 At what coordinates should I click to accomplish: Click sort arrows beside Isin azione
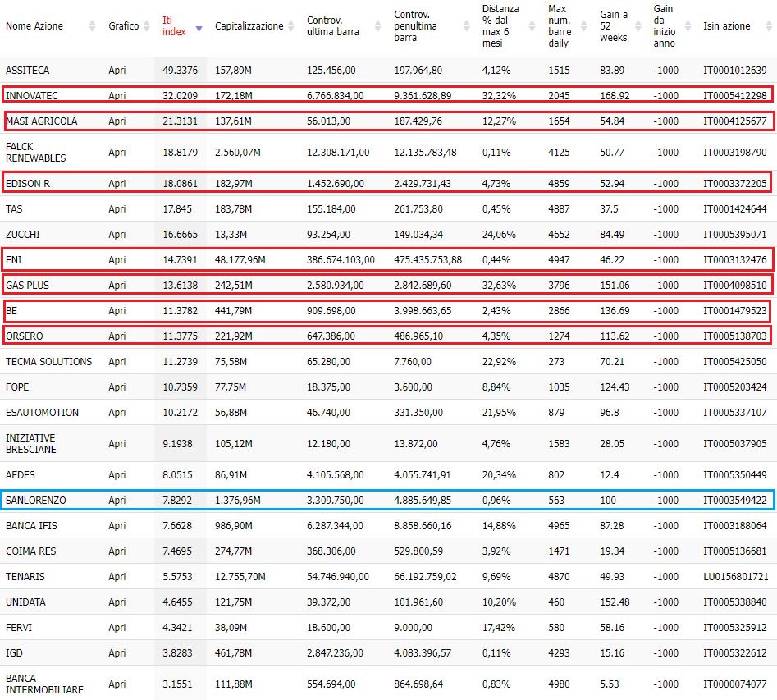coord(769,25)
